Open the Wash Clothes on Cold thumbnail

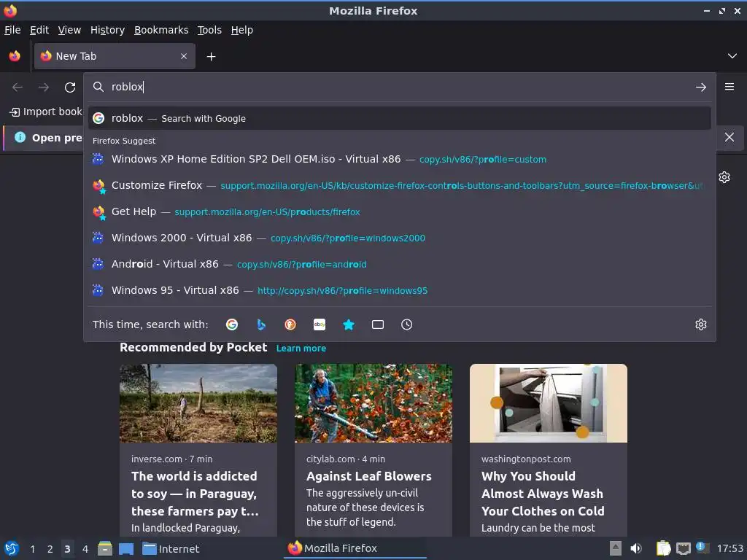coord(549,403)
